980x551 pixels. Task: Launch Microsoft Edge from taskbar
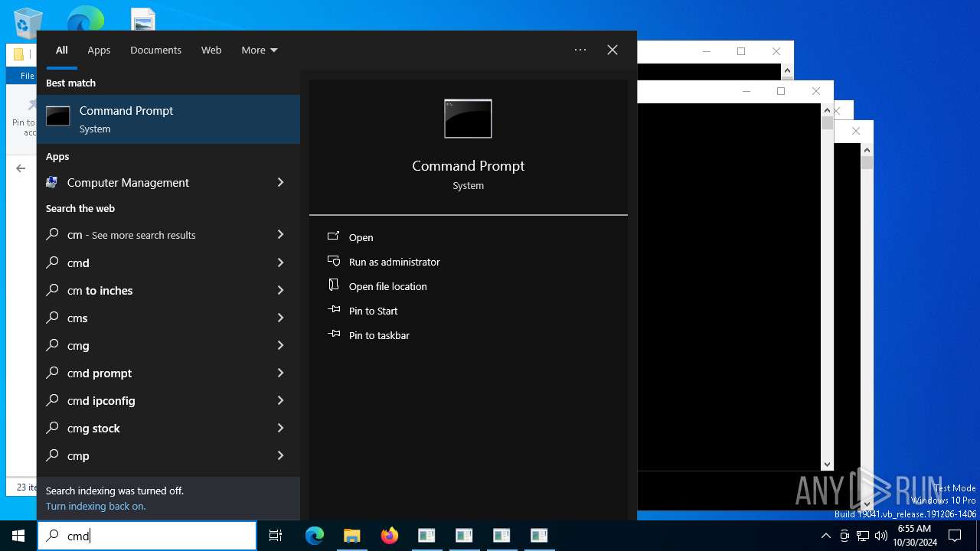[x=315, y=536]
